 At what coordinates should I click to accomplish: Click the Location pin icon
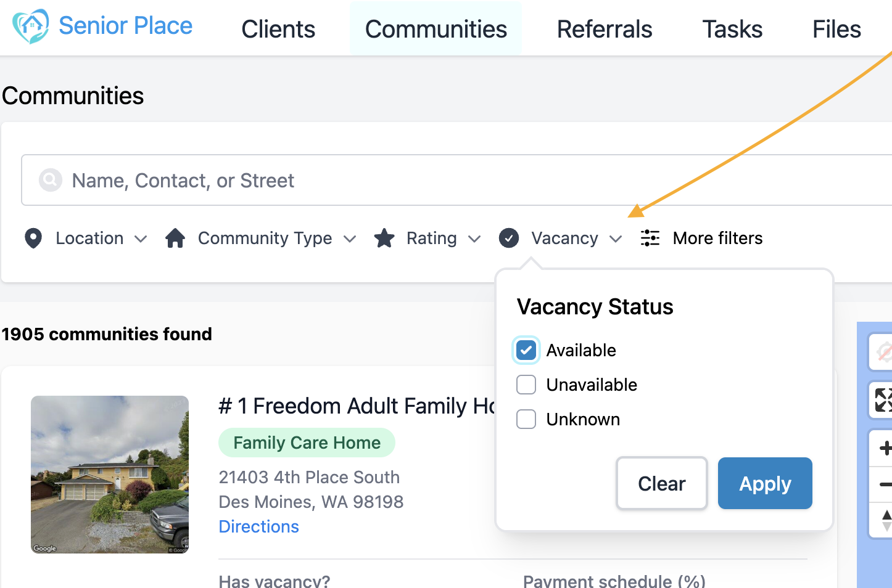(x=33, y=238)
